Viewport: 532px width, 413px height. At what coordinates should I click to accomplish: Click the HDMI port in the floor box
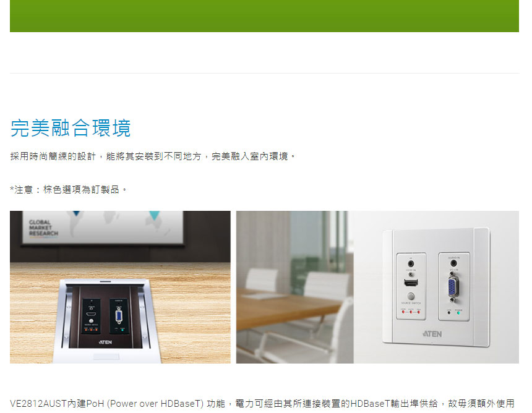click(92, 313)
